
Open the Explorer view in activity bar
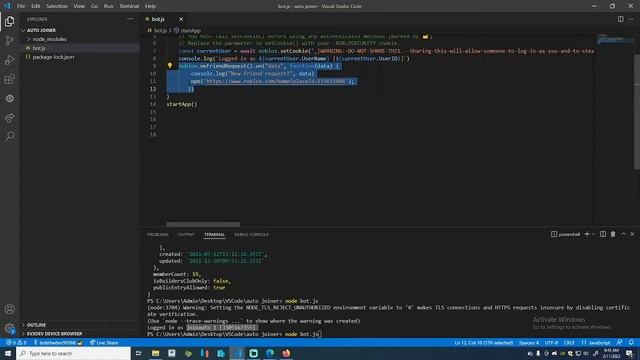click(x=9, y=21)
